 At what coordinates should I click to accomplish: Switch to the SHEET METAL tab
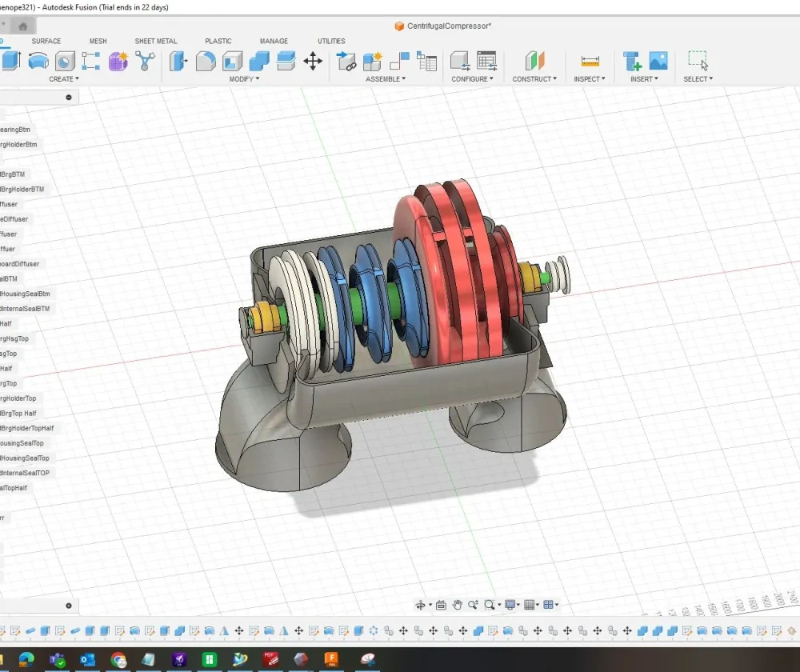(x=156, y=41)
